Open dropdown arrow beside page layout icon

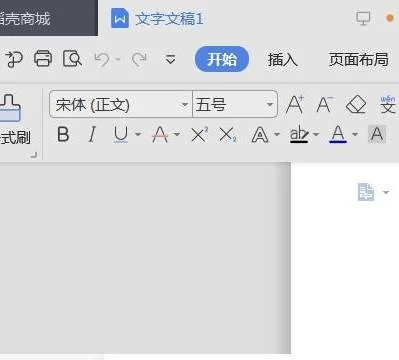coord(386,192)
